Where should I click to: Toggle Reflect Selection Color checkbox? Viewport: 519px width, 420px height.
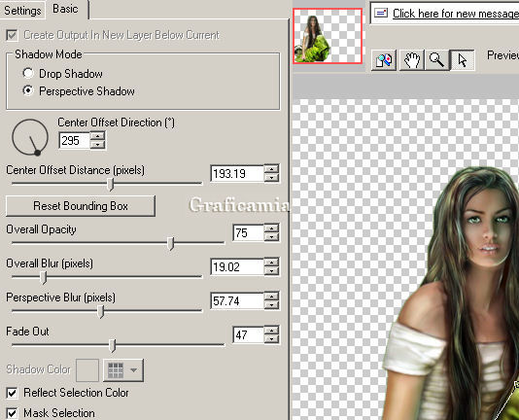pos(12,393)
